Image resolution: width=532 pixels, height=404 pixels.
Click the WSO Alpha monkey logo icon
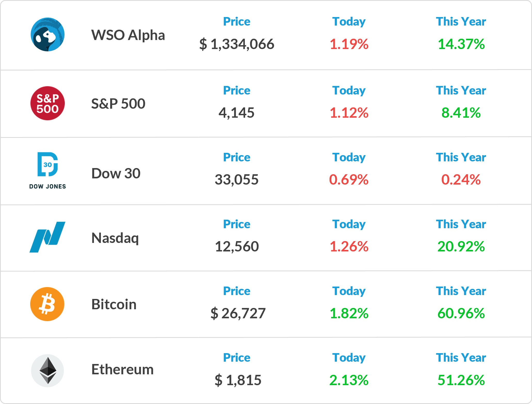tap(47, 35)
